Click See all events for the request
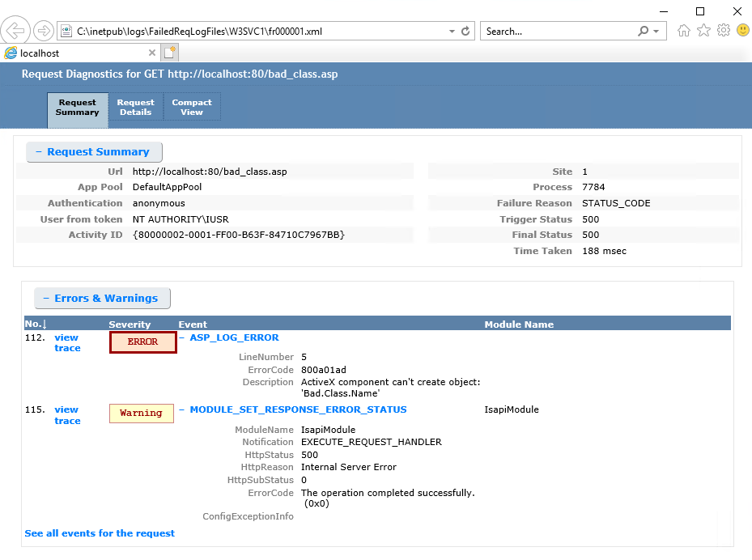This screenshot has width=752, height=560. pyautogui.click(x=100, y=533)
